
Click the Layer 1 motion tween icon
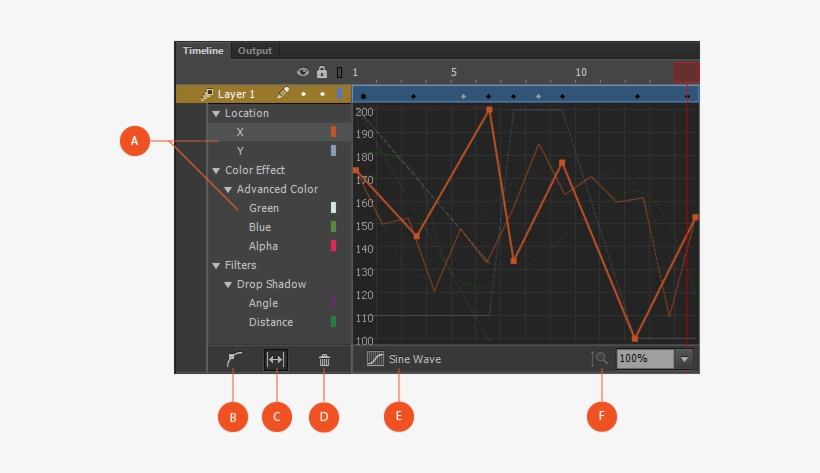pos(207,94)
